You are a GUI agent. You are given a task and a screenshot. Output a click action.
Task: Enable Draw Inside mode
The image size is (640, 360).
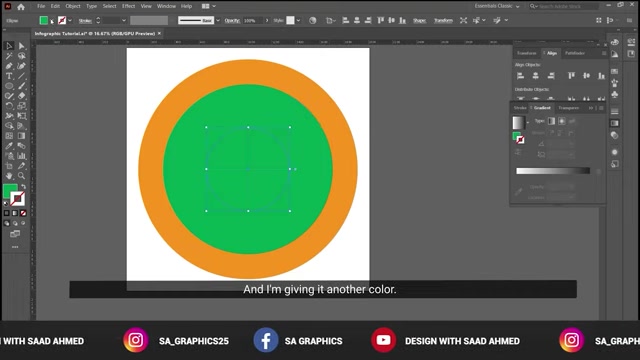pyautogui.click(x=23, y=223)
